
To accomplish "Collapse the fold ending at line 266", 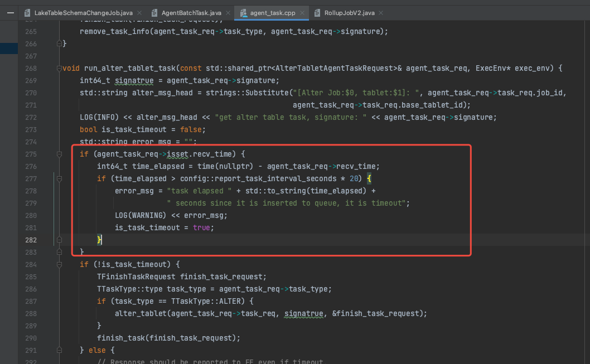I will pos(59,43).
